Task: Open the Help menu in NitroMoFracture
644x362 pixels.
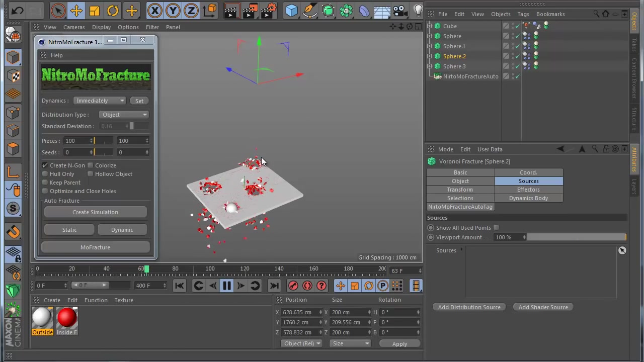Action: click(56, 55)
